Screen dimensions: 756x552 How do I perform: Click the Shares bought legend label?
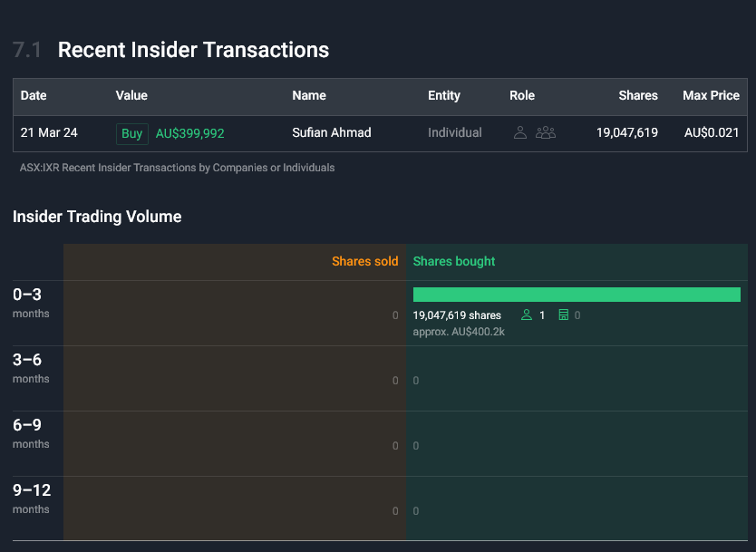tap(454, 261)
